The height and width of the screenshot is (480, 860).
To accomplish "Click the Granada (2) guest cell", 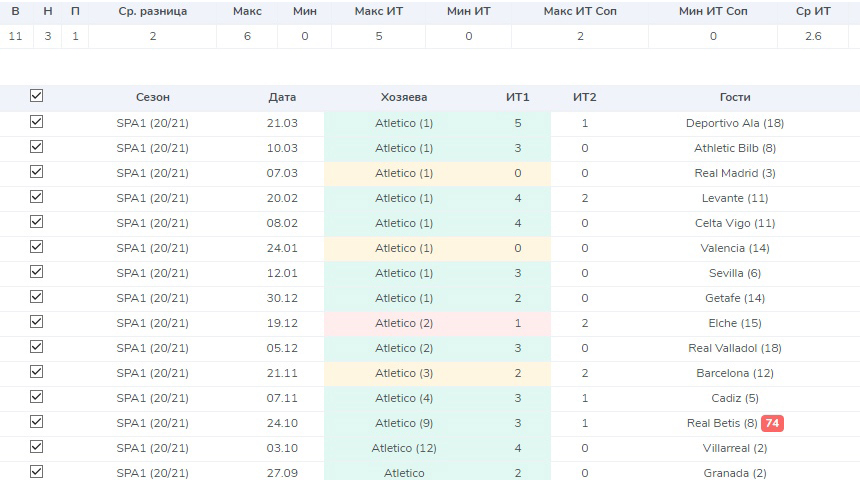I will pos(734,473).
